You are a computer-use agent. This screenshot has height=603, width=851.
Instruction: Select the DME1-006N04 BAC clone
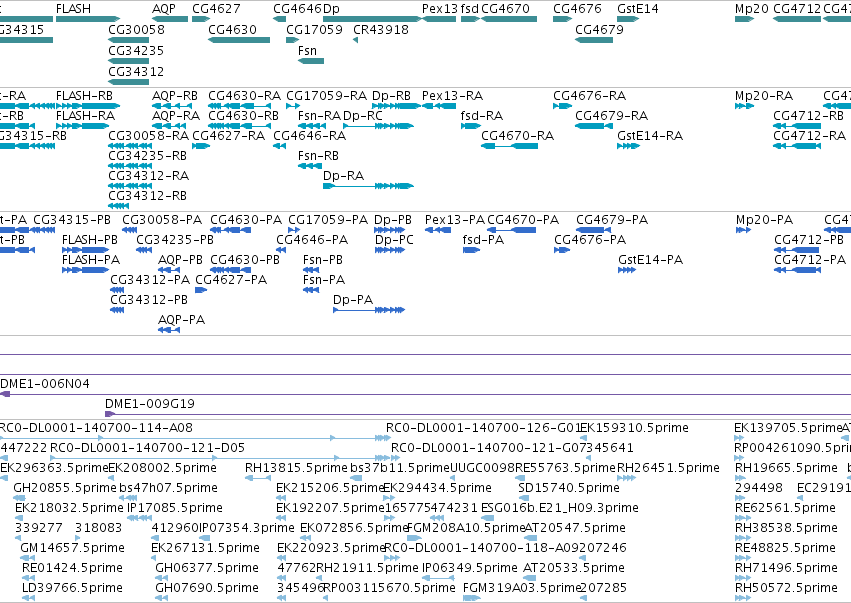coord(426,395)
